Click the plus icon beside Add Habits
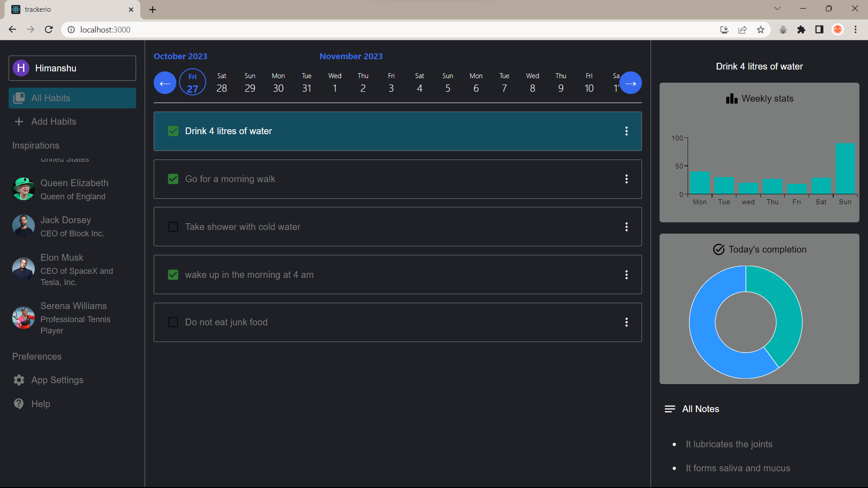The image size is (868, 488). click(19, 122)
